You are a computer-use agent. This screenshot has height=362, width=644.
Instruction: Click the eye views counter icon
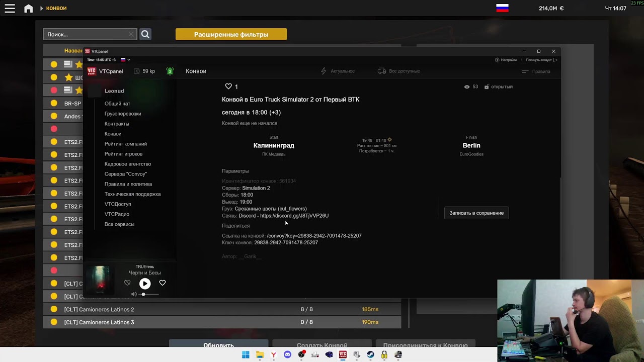467,87
